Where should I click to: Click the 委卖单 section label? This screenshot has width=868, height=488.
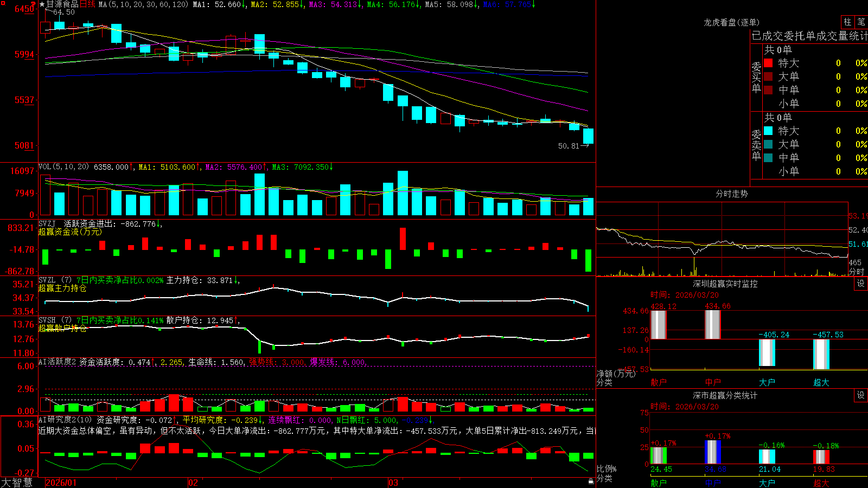coord(756,145)
